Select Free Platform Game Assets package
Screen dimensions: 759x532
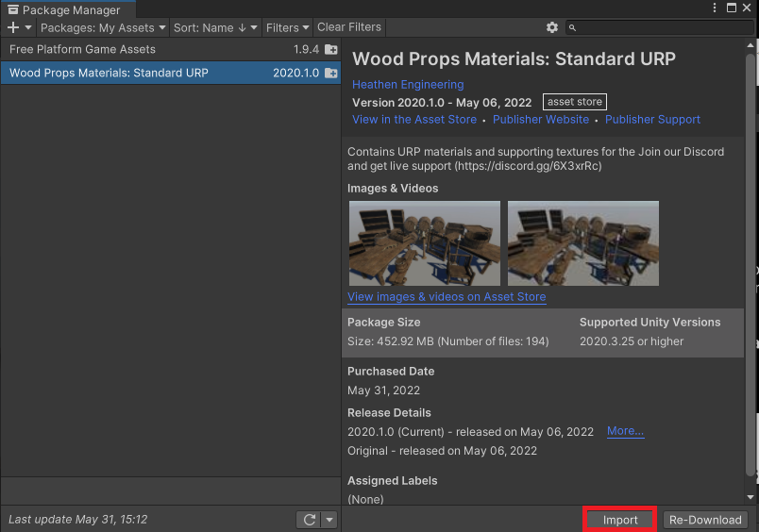[170, 49]
